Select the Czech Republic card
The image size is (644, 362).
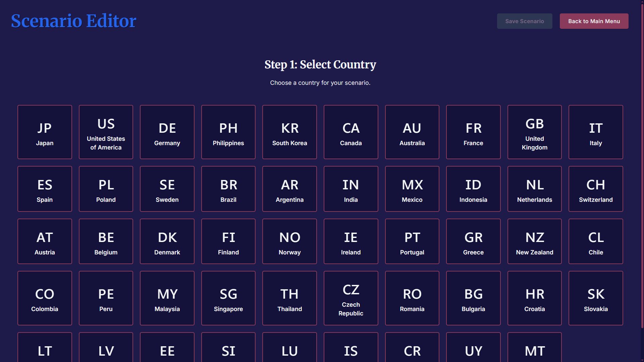tap(351, 298)
